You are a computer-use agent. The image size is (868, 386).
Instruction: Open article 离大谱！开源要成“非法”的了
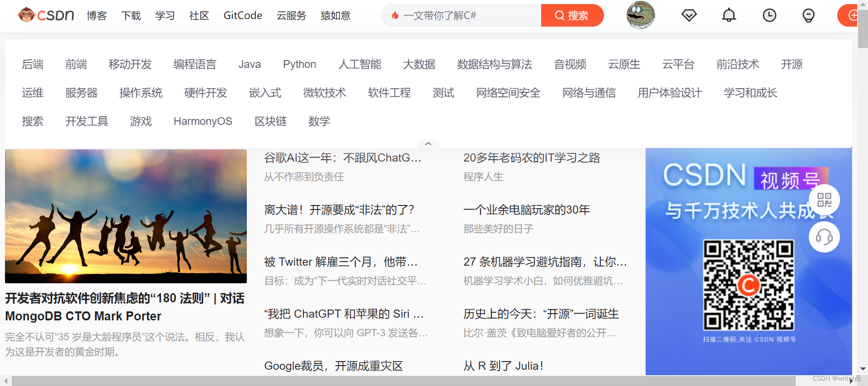[x=339, y=210]
